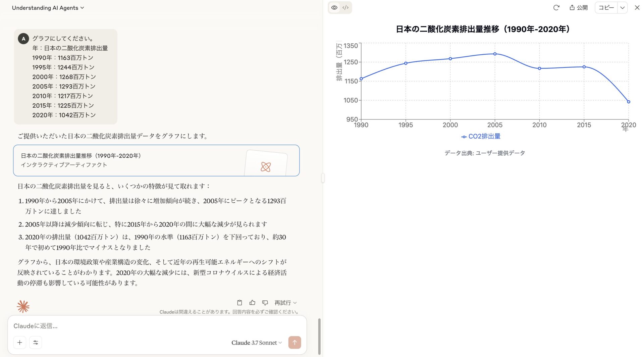This screenshot has width=644, height=357.
Task: Click the データ出典 source caption
Action: 485,153
